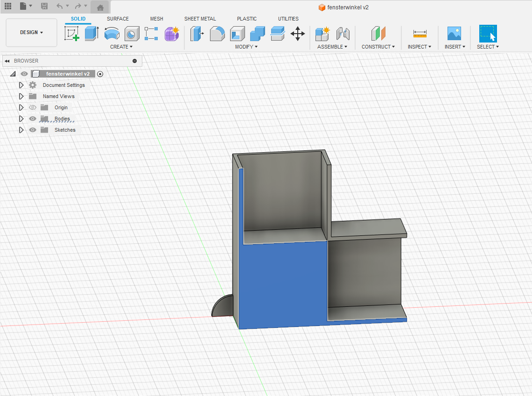Choose the Revolve tool

[x=112, y=34]
